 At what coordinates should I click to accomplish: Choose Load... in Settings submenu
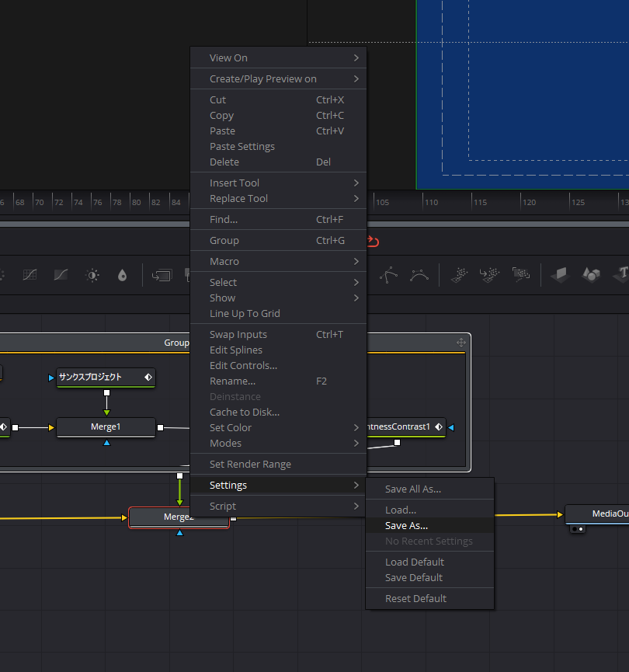point(429,510)
